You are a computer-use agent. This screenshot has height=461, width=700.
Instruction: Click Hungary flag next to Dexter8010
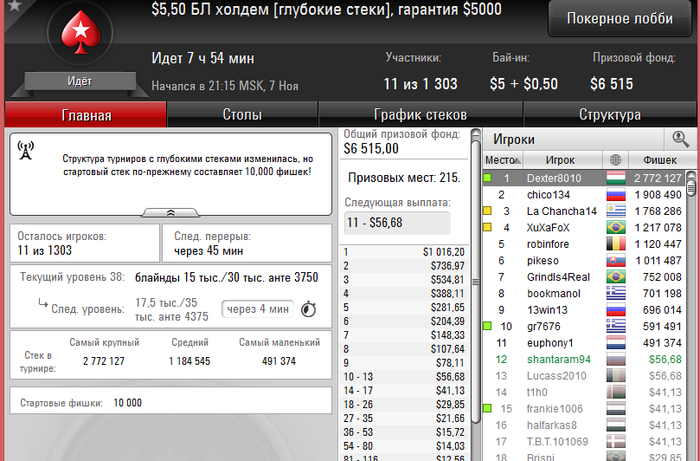pyautogui.click(x=616, y=178)
